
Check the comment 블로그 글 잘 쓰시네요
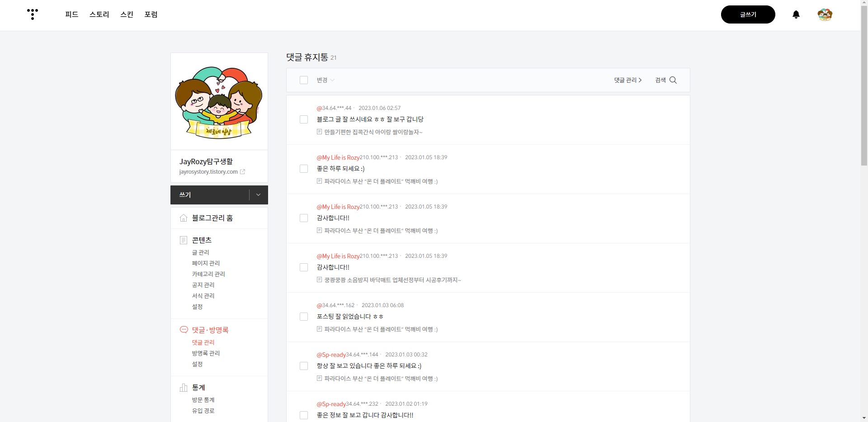pos(304,119)
